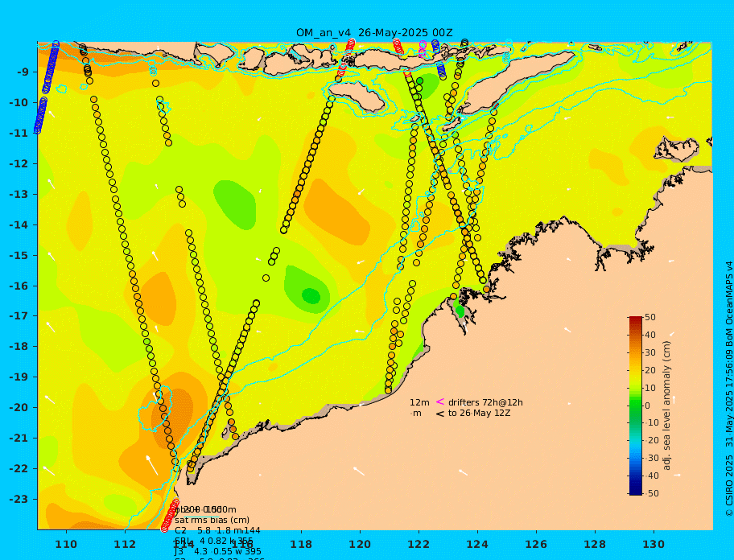The height and width of the screenshot is (560, 734).
Task: Click the '12m' legend label
Action: pos(419,402)
